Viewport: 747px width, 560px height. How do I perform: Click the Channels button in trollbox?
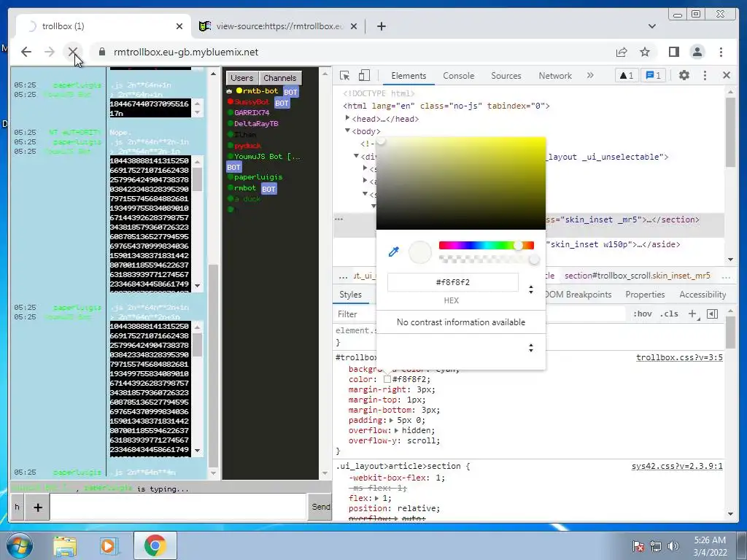pos(279,78)
